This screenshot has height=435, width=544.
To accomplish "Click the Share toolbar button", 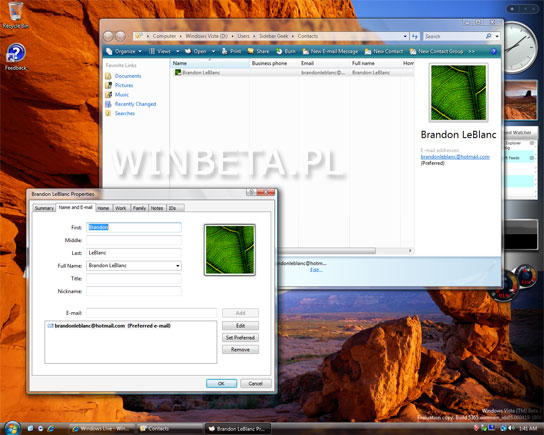I will point(258,51).
